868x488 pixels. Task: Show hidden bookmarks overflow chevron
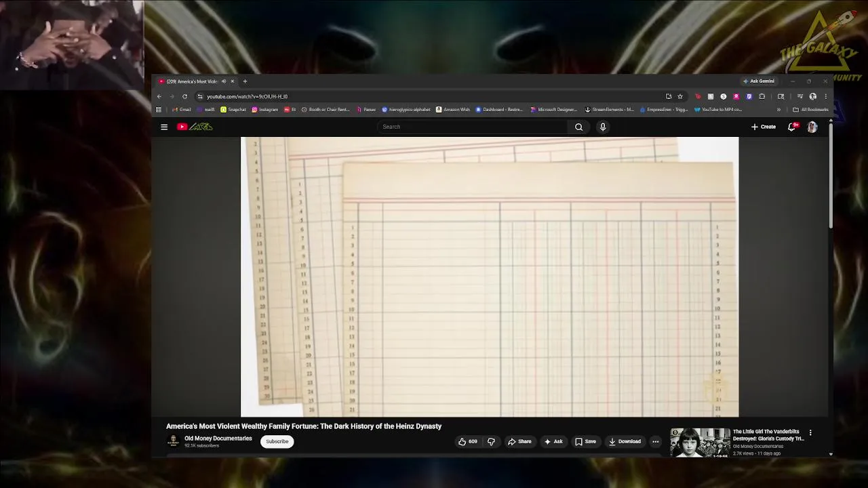[x=778, y=110]
